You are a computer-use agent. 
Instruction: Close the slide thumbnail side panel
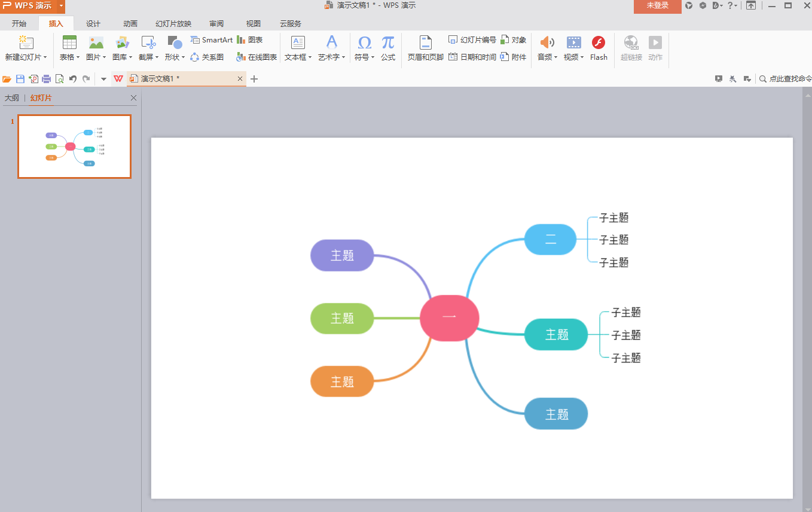[133, 98]
